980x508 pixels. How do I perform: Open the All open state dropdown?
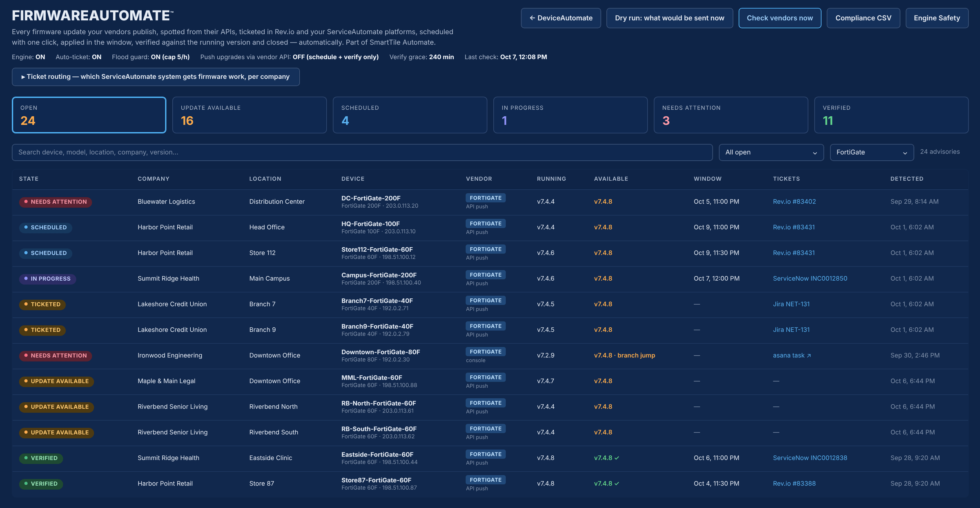(771, 152)
